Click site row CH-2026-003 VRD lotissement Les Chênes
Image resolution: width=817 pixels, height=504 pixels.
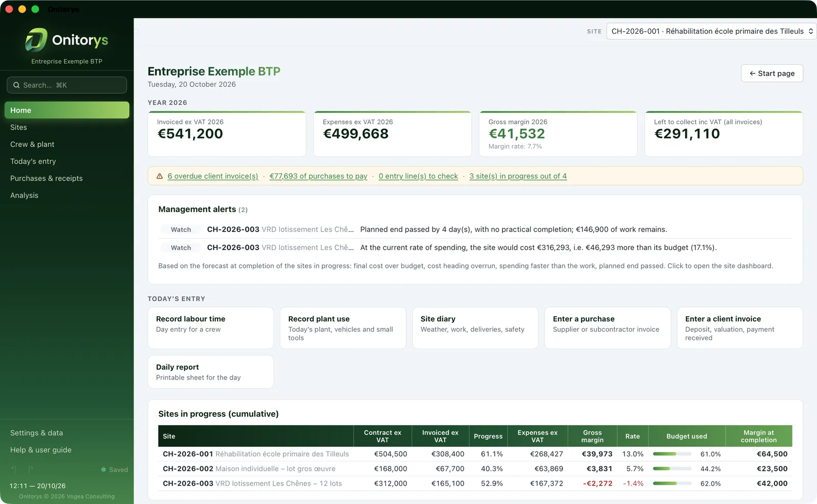[x=475, y=484]
